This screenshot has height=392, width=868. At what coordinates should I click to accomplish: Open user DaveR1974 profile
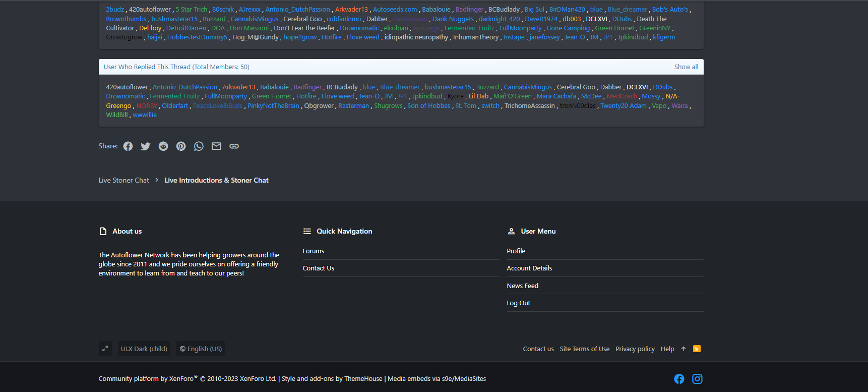click(541, 19)
